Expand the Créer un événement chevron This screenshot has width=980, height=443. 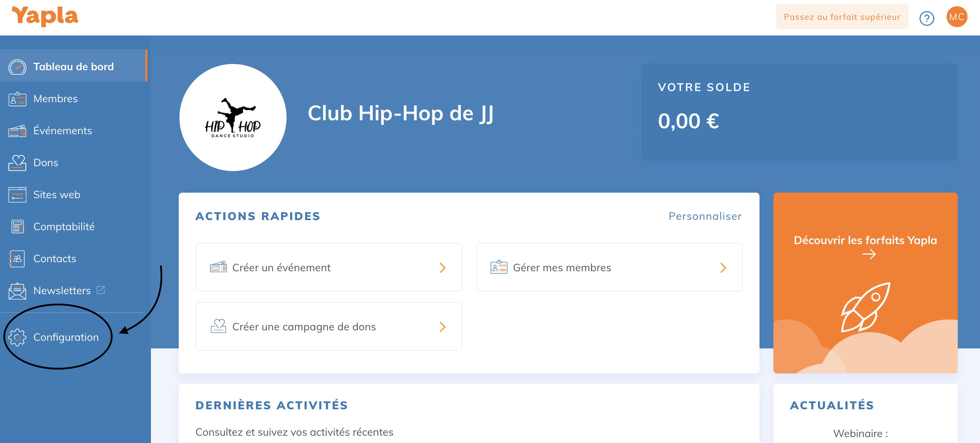442,268
